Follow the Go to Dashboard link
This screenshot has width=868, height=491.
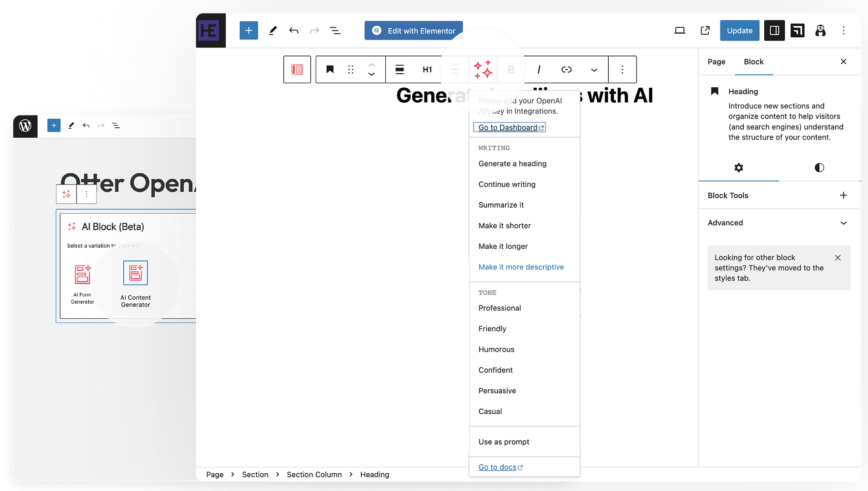coord(509,128)
